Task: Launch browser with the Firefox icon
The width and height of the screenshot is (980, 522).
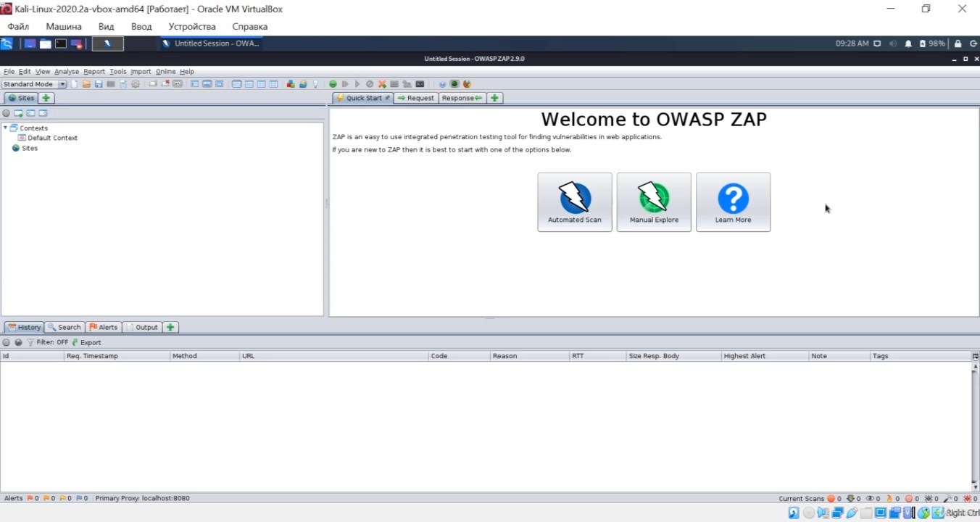Action: coord(467,84)
